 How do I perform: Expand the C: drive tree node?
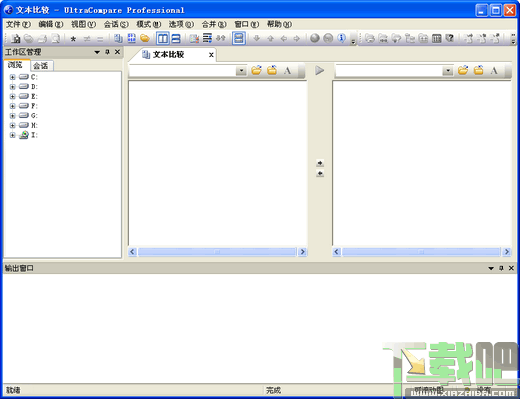click(x=13, y=77)
